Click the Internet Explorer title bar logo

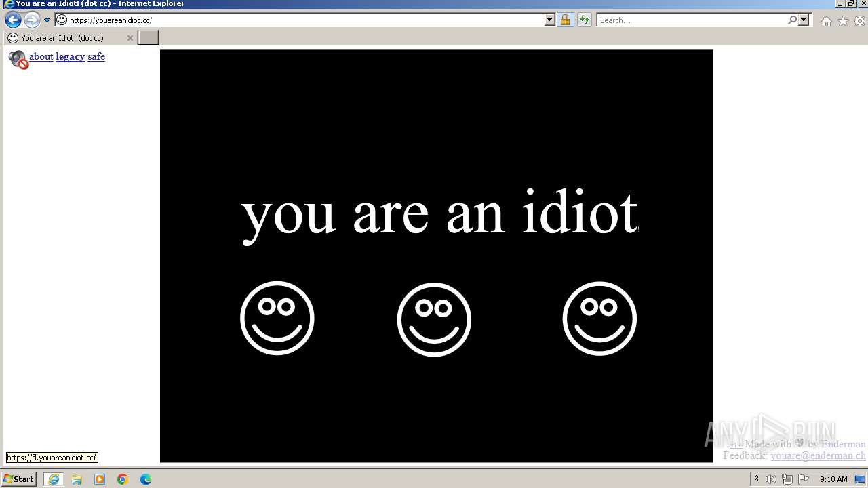point(8,4)
